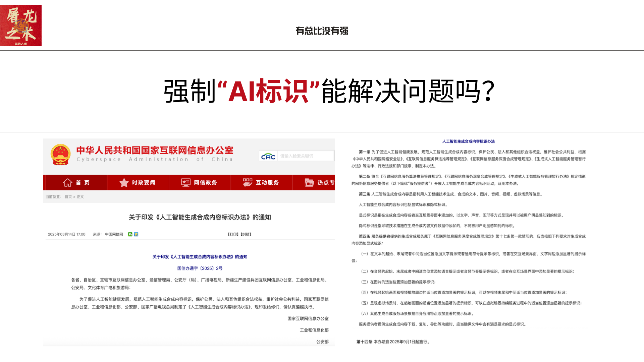This screenshot has width=644, height=362.
Task: Click the monitor icon for 网信政务
Action: (186, 182)
